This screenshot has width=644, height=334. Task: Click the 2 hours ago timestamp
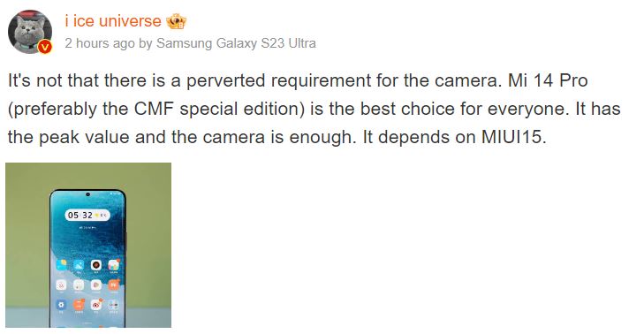click(100, 43)
